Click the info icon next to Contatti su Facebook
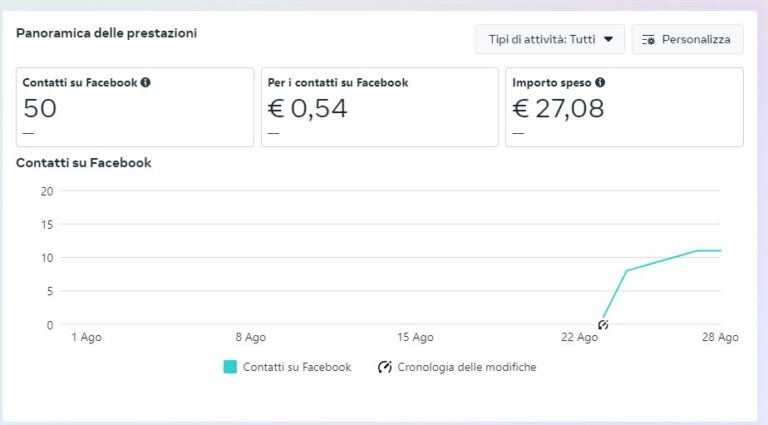 click(145, 82)
